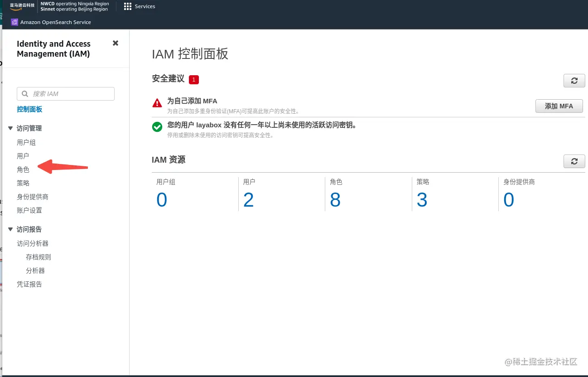Open 用户 in the sidebar
This screenshot has width=588, height=377.
tap(23, 156)
